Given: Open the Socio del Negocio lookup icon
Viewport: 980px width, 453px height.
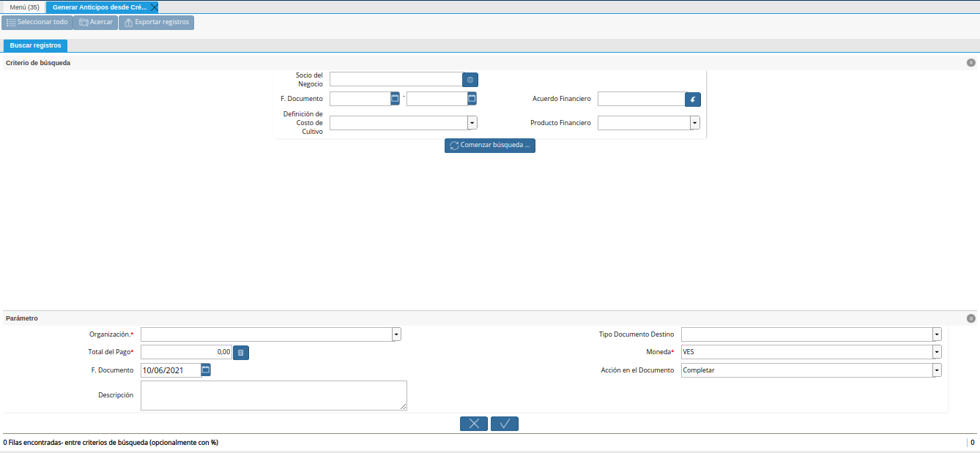Looking at the screenshot, I should (470, 79).
